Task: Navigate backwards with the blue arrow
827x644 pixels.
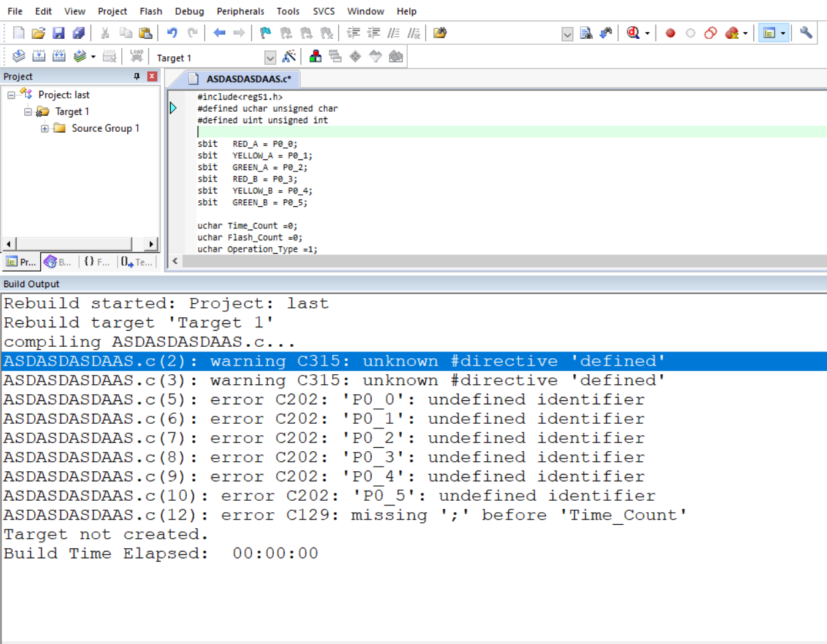Action: click(219, 33)
